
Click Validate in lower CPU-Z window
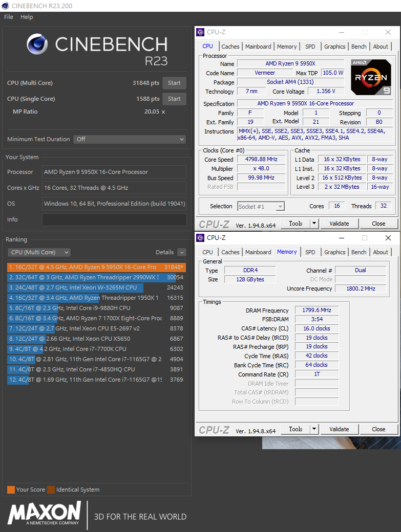click(x=339, y=429)
